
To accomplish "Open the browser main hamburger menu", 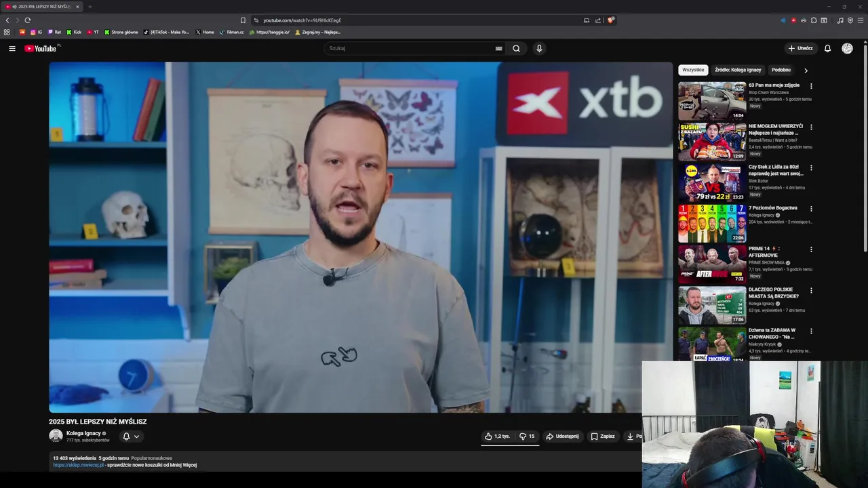I will click(861, 20).
